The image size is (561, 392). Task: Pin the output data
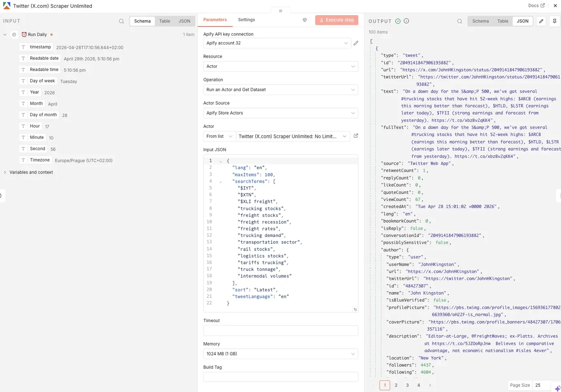point(554,21)
